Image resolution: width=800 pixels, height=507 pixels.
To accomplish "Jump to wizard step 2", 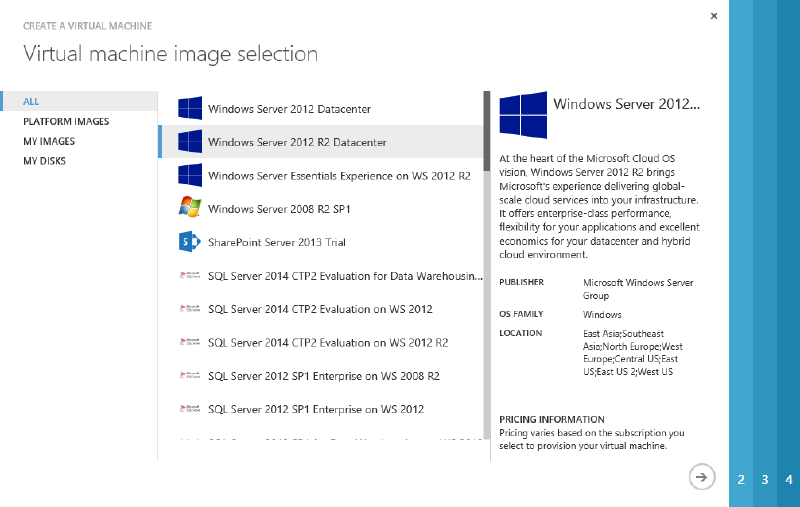I will coord(741,479).
